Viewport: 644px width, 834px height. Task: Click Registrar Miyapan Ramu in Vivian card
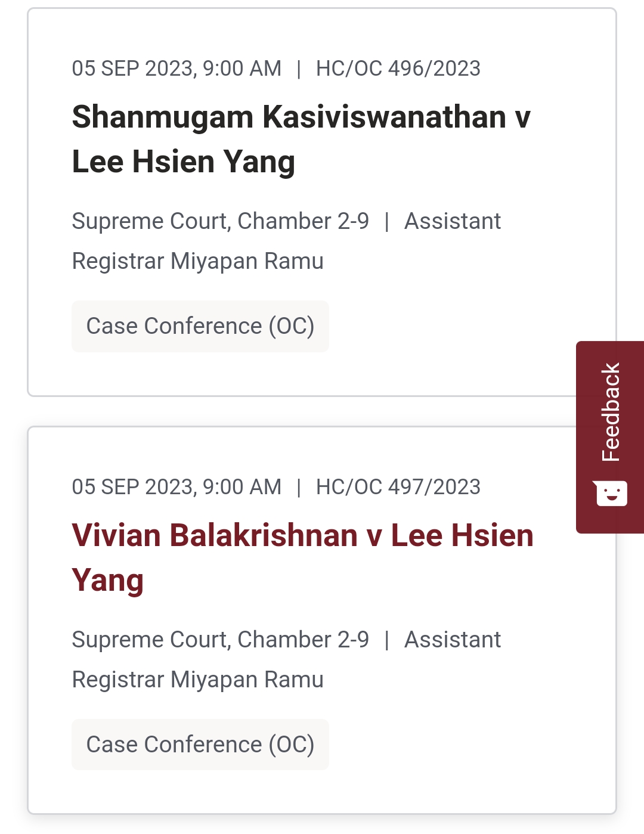coord(197,680)
